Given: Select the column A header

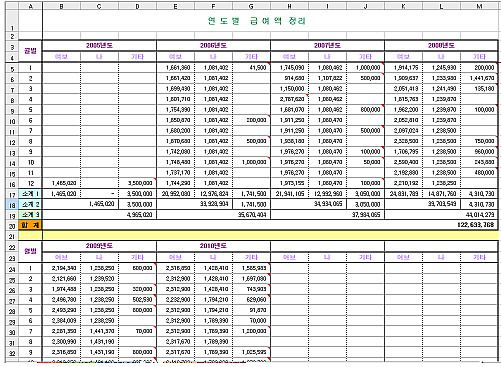Looking at the screenshot, I should point(30,6).
